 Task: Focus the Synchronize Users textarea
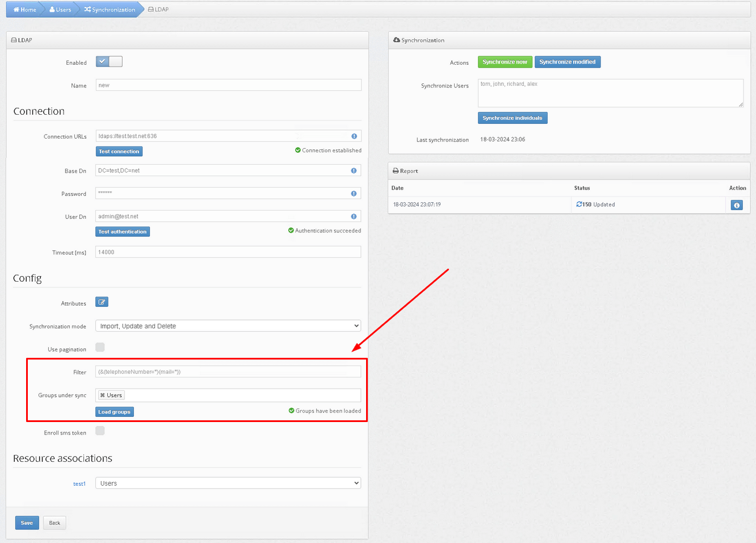pyautogui.click(x=611, y=93)
